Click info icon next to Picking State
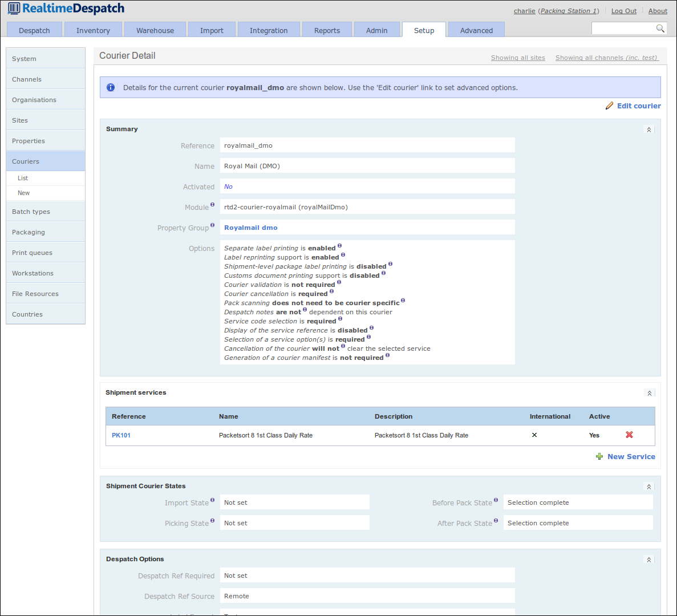 pos(212,521)
